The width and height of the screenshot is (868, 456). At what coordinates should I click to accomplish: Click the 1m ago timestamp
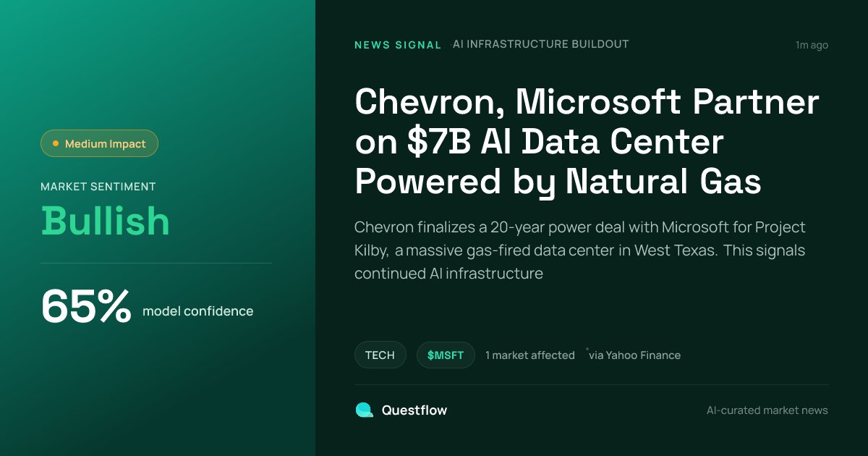[x=812, y=45]
